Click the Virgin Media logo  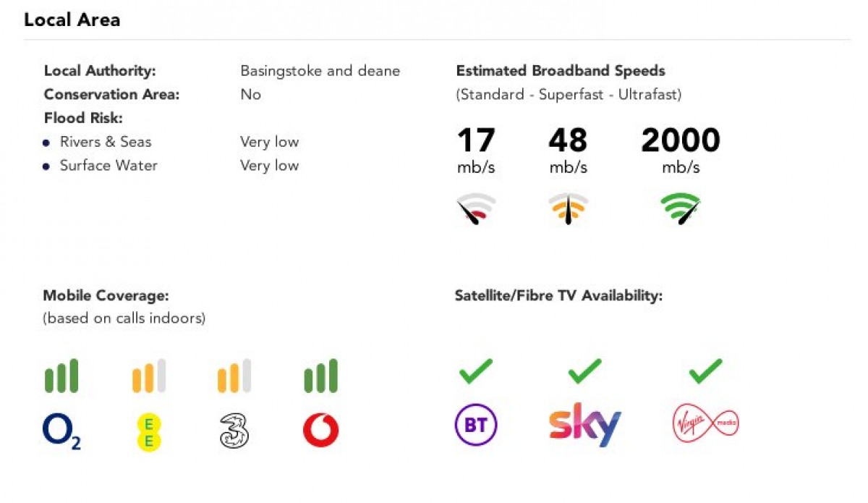coord(705,423)
